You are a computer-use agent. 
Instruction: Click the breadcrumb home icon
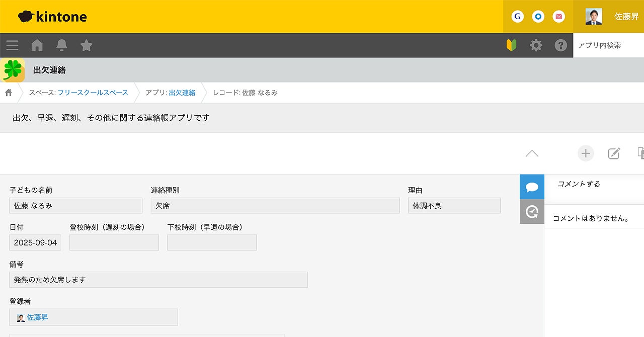tap(9, 93)
